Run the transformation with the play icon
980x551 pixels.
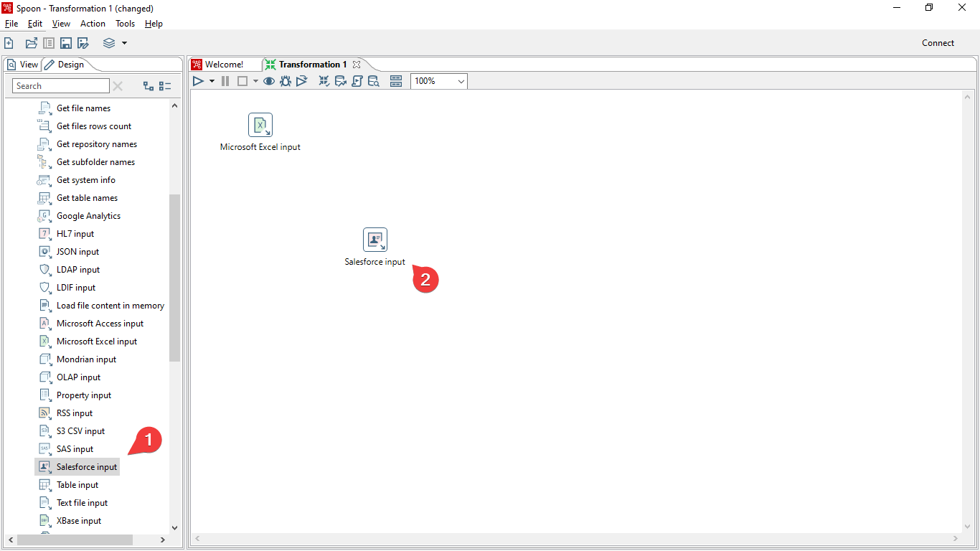coord(199,81)
